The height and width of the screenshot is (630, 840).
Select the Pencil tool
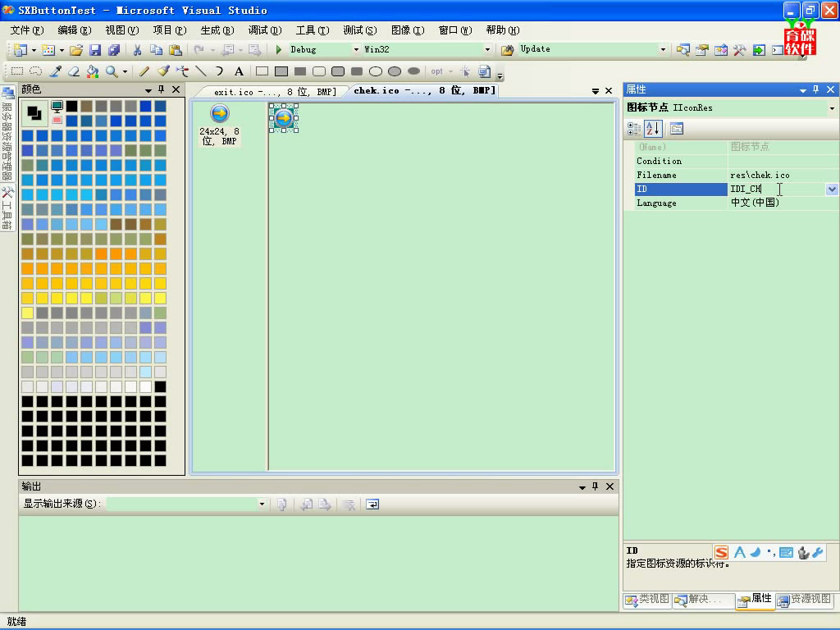pyautogui.click(x=144, y=71)
